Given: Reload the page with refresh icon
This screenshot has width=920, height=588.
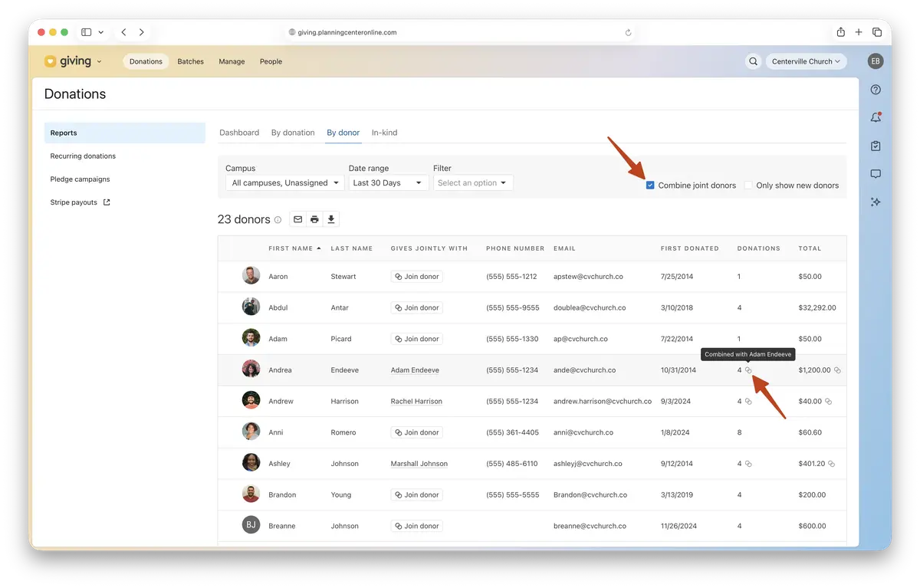Looking at the screenshot, I should click(x=629, y=33).
